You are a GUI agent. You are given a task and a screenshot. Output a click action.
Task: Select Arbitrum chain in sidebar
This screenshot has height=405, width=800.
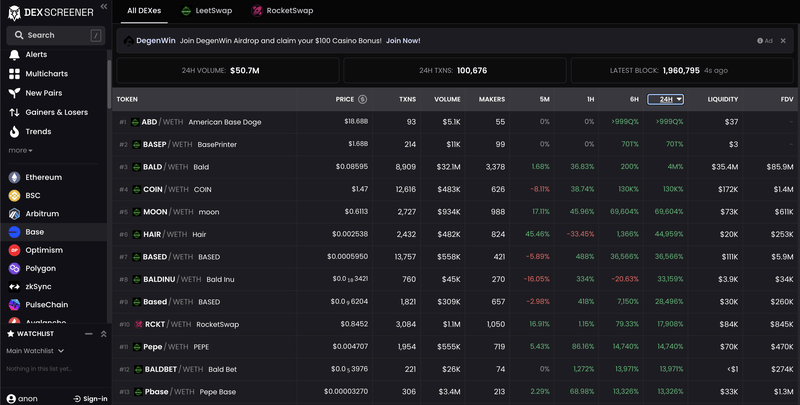(42, 214)
